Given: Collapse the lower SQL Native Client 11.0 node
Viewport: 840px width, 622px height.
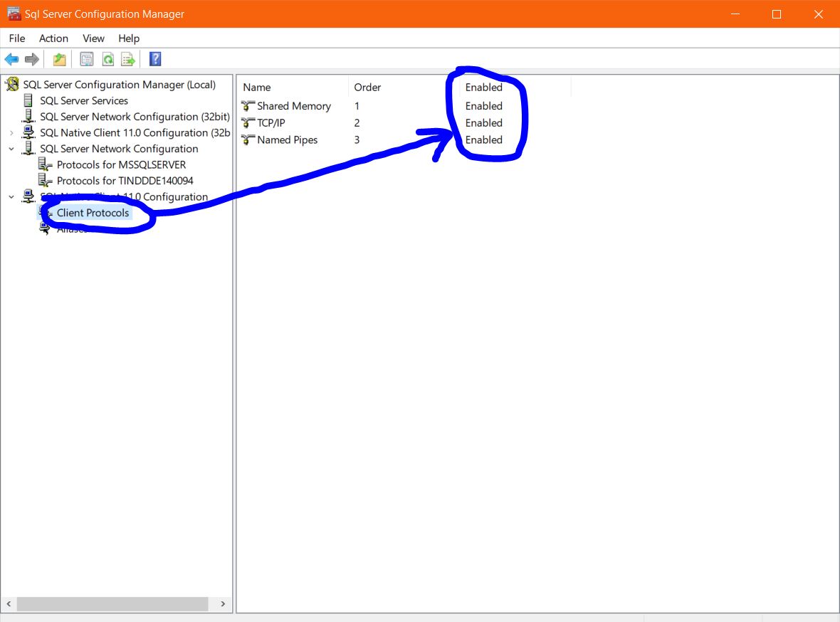Looking at the screenshot, I should tap(11, 197).
